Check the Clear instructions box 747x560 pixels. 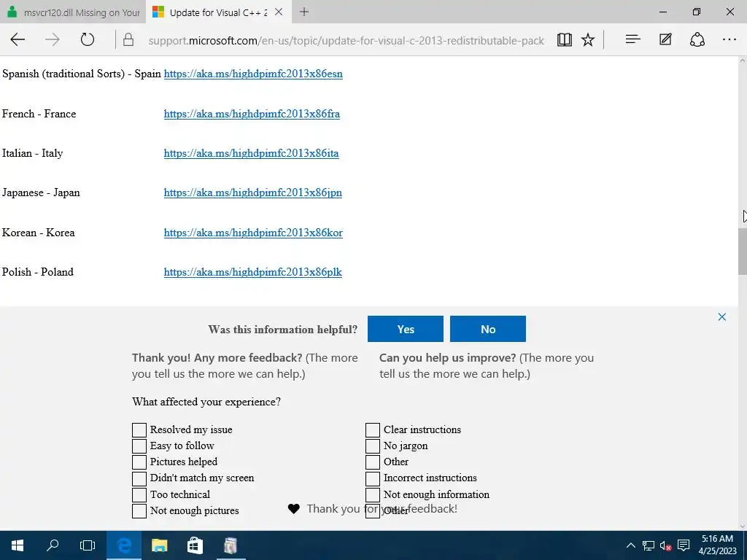pos(373,430)
